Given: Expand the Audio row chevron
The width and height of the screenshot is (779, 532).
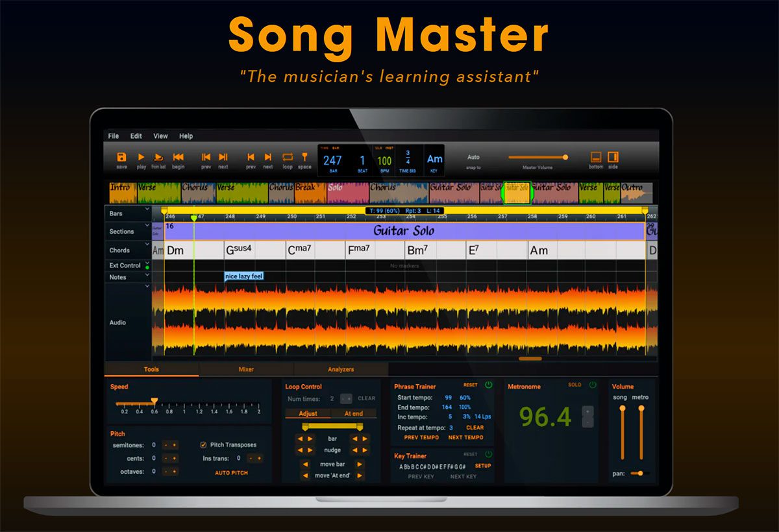Looking at the screenshot, I should click(x=147, y=286).
